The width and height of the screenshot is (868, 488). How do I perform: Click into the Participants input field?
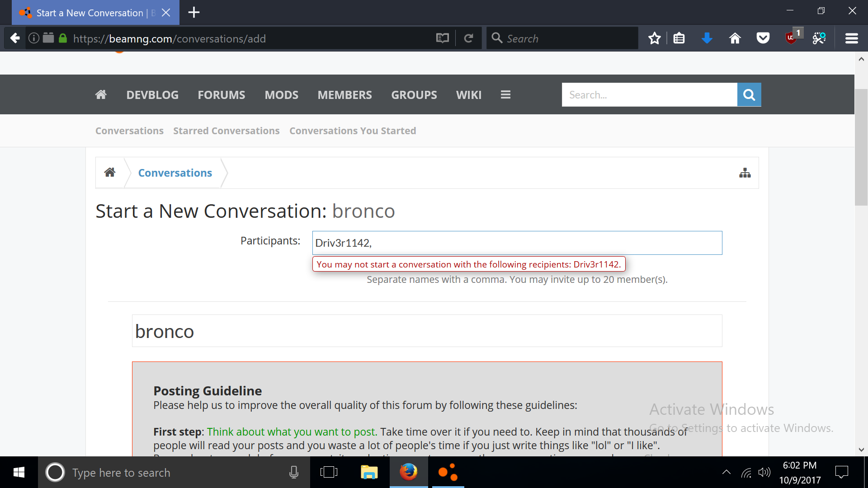517,243
